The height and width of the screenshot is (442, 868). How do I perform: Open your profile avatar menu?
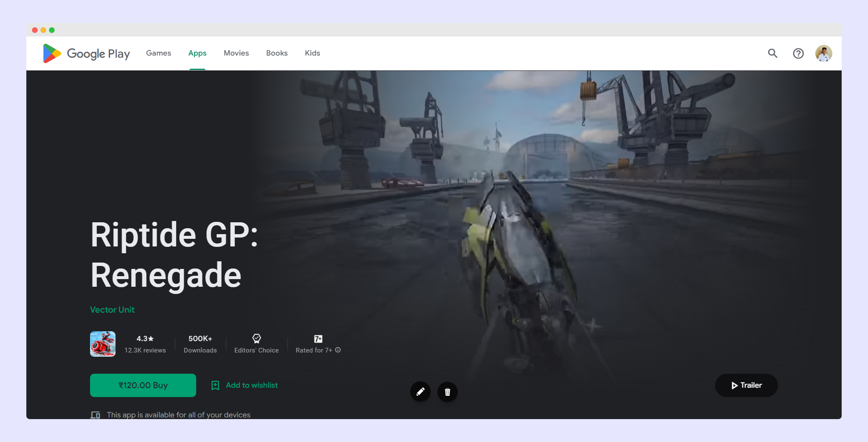[x=824, y=53]
